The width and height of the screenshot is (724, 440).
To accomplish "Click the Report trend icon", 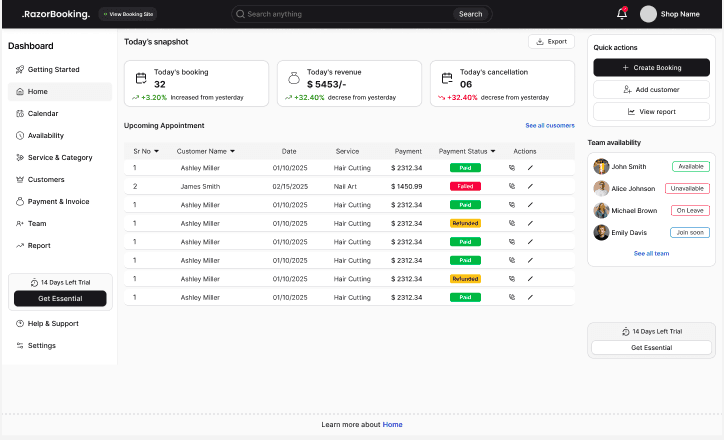I will (20, 246).
